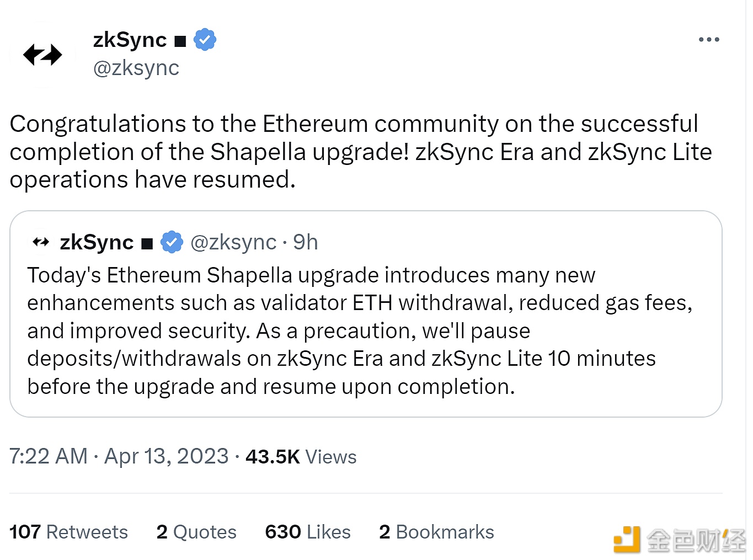Open the quoted tweet's 9h timestamp
This screenshot has height=560, width=753.
point(306,242)
